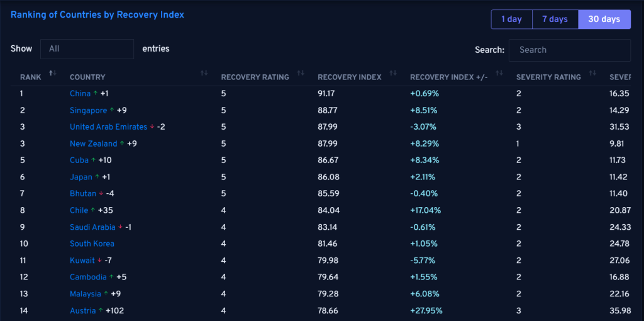Open the China country link
Screen dimensions: 644x321
tap(80, 93)
